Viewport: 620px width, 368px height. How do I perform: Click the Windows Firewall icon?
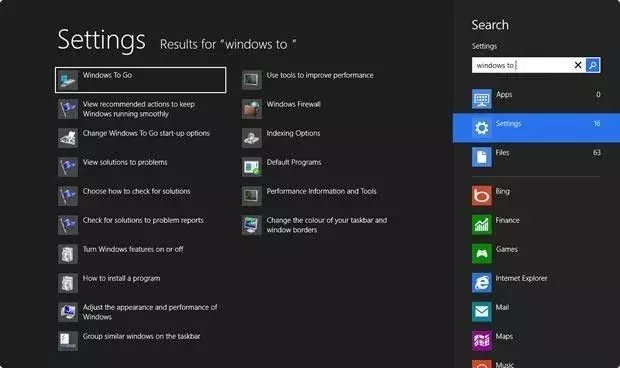(252, 109)
